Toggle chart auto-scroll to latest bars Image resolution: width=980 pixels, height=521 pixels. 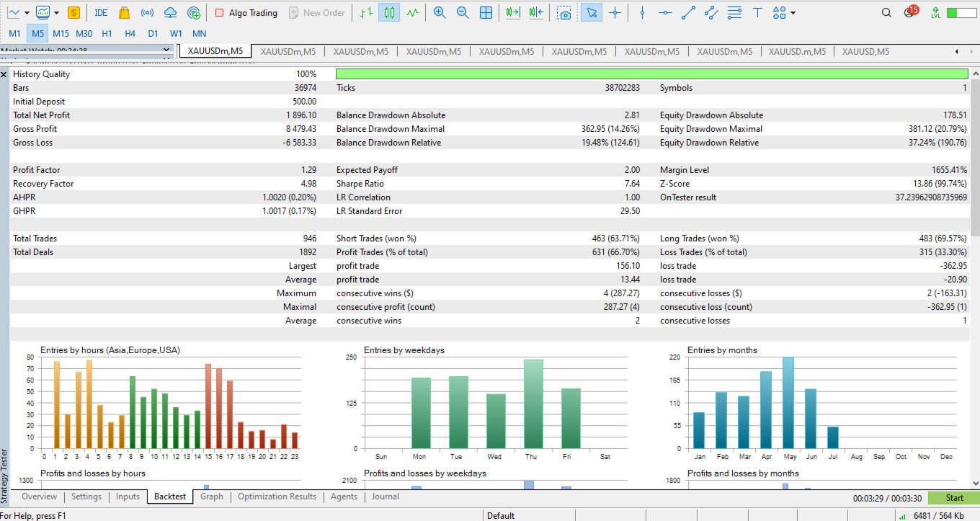click(513, 13)
